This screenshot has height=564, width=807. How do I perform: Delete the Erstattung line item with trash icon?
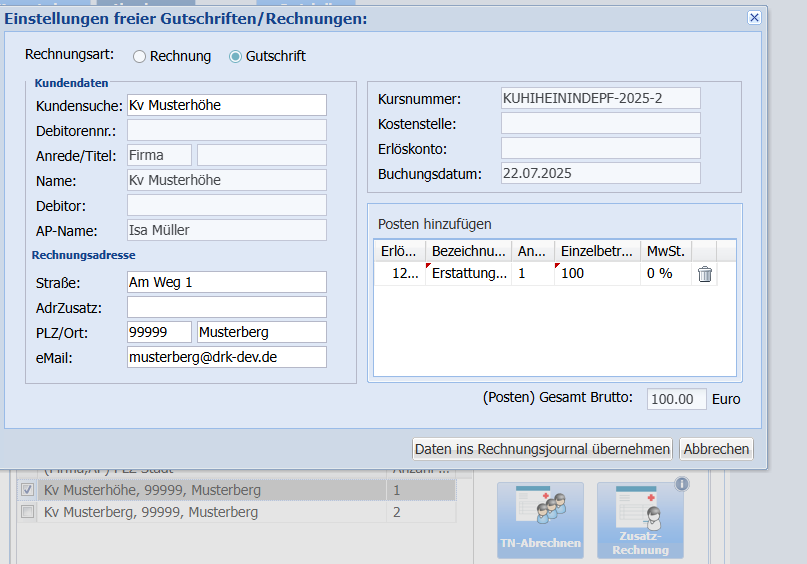coord(704,274)
